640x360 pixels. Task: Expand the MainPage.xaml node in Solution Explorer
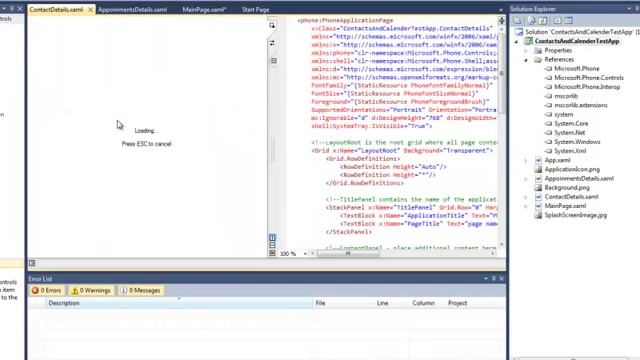click(526, 206)
